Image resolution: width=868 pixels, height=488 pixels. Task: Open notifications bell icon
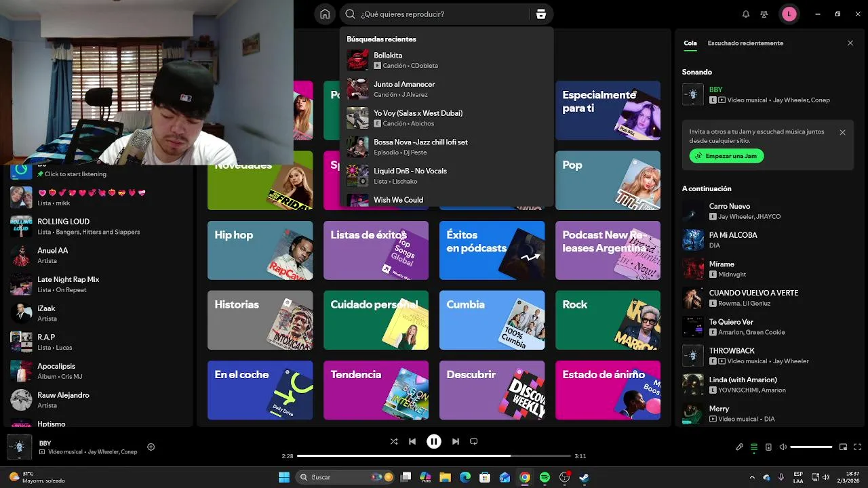click(x=746, y=14)
